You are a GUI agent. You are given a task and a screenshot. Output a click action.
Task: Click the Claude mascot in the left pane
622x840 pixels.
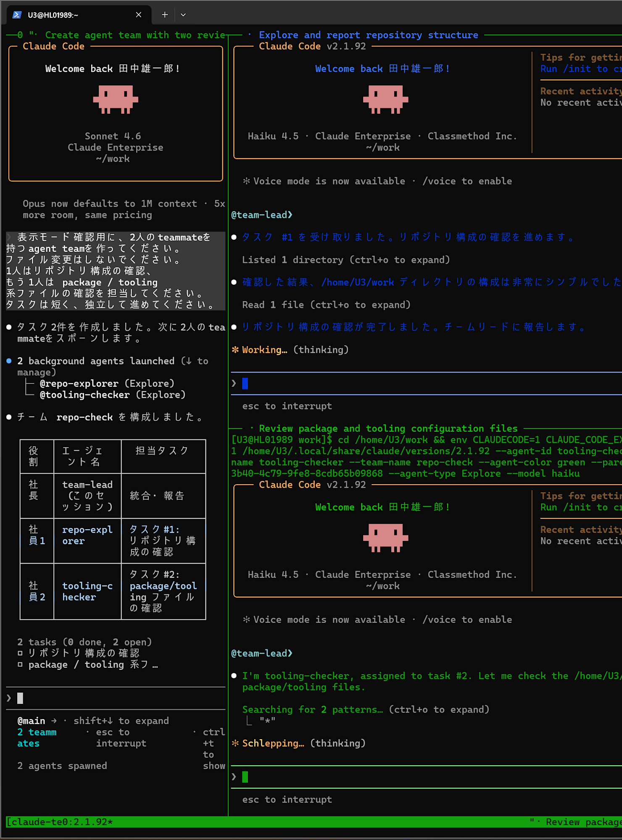point(116,100)
